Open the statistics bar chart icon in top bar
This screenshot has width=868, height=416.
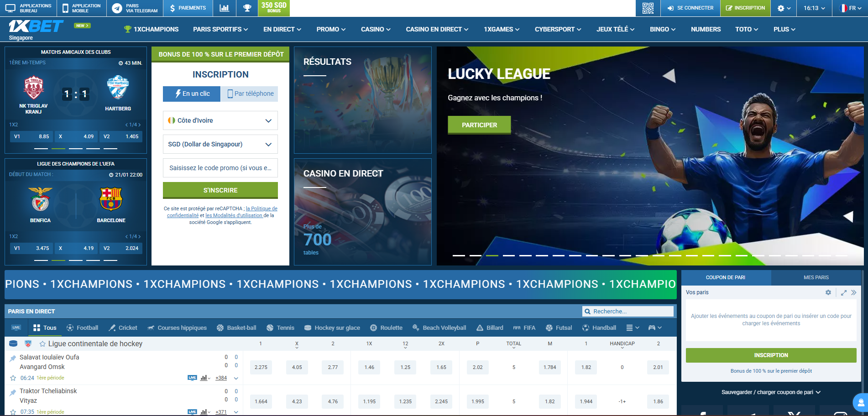[x=224, y=8]
